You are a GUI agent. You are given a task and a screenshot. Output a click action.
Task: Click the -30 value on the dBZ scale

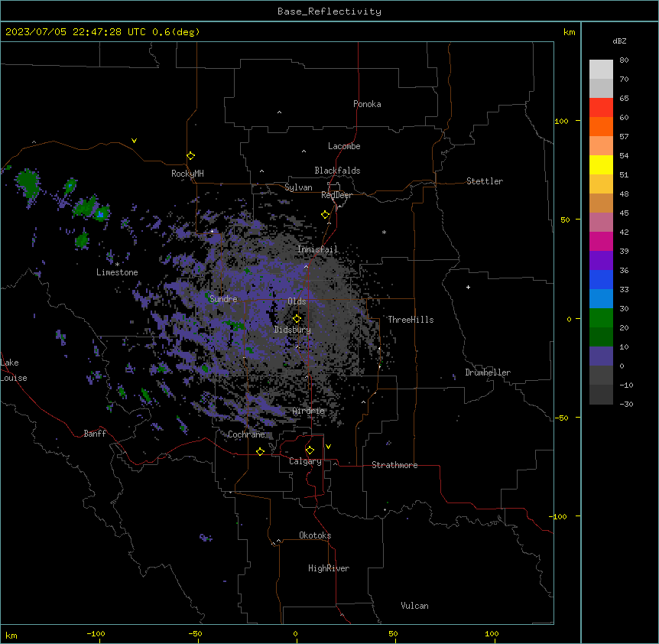[626, 404]
